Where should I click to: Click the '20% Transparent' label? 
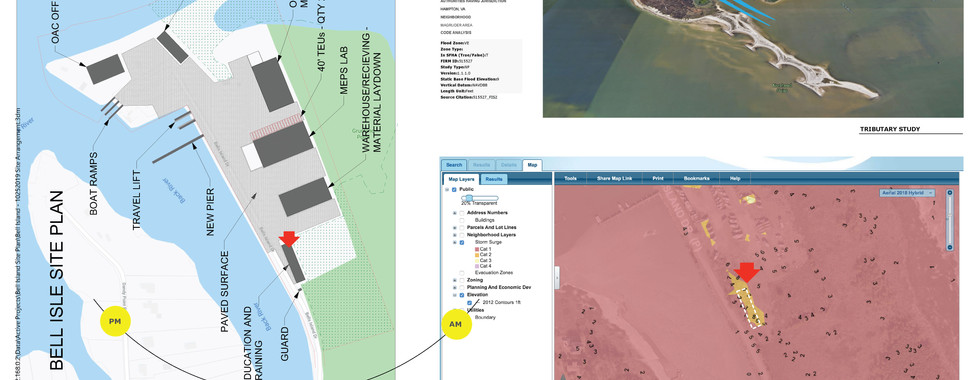click(x=479, y=203)
